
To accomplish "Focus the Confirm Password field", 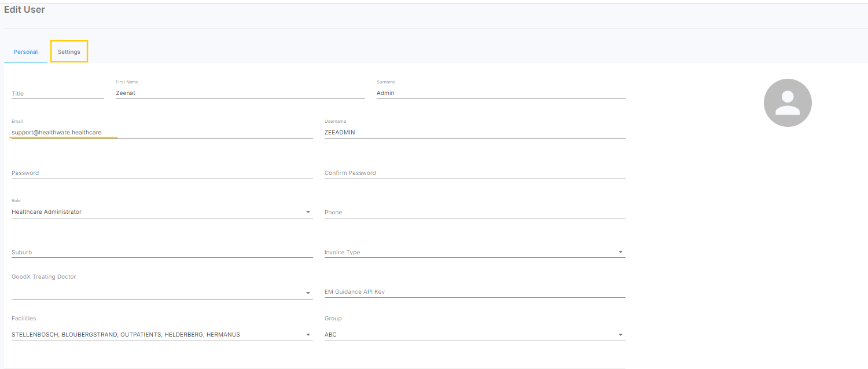I will click(x=475, y=173).
